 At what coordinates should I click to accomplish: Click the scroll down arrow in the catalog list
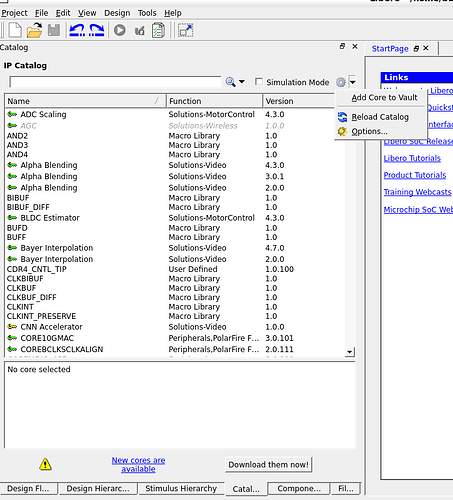349,352
